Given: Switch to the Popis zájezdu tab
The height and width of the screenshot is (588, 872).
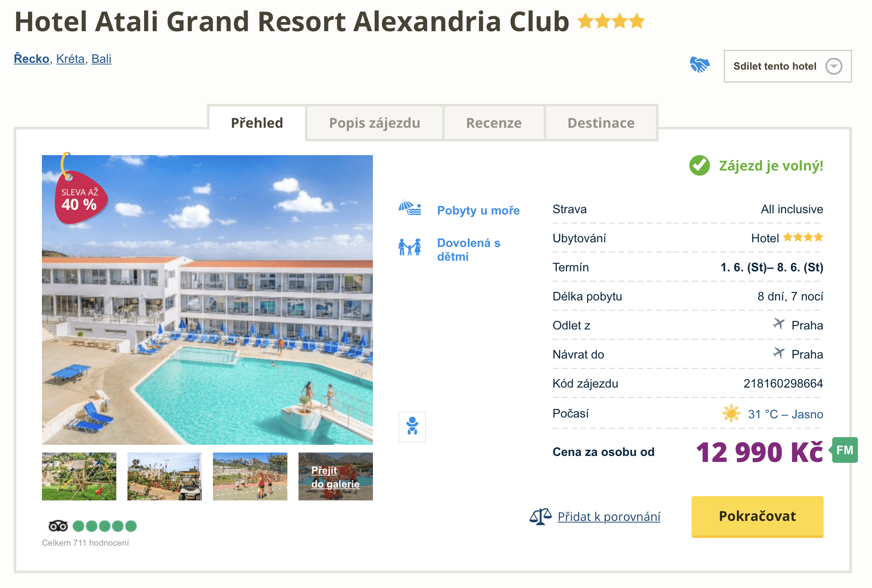Looking at the screenshot, I should 375,123.
